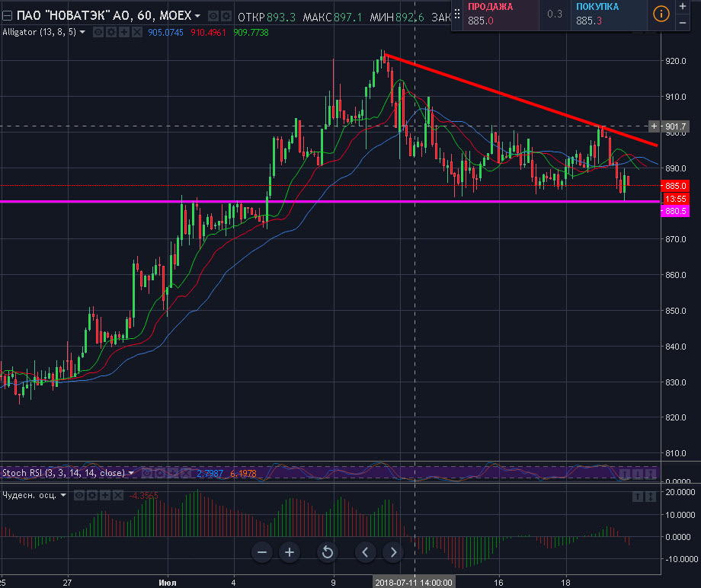The height and width of the screenshot is (588, 701).
Task: Click the МАКС high value 897.1
Action: (347, 17)
